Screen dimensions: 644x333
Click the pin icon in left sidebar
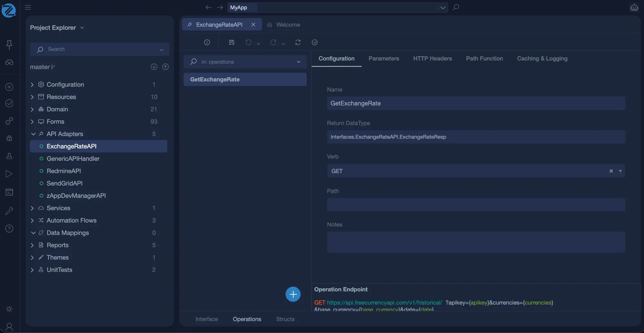coord(9,45)
